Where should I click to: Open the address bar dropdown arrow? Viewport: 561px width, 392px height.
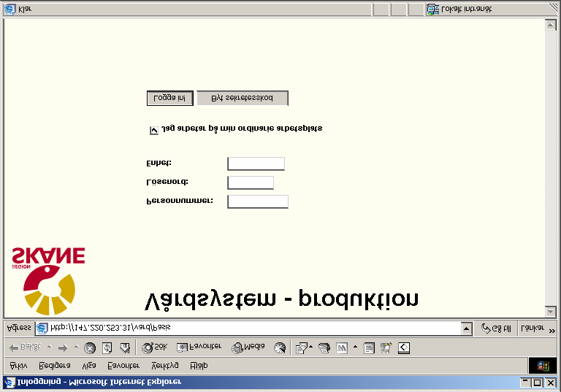pos(467,328)
